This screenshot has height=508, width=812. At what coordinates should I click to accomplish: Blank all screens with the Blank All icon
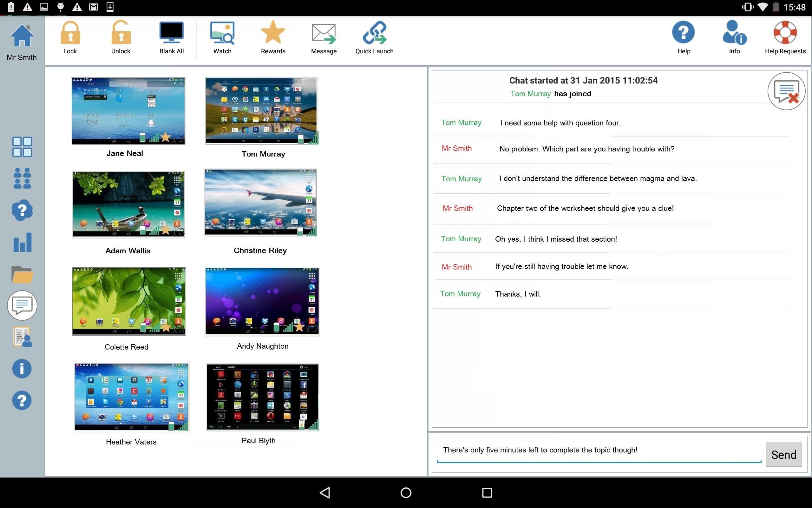[x=172, y=33]
